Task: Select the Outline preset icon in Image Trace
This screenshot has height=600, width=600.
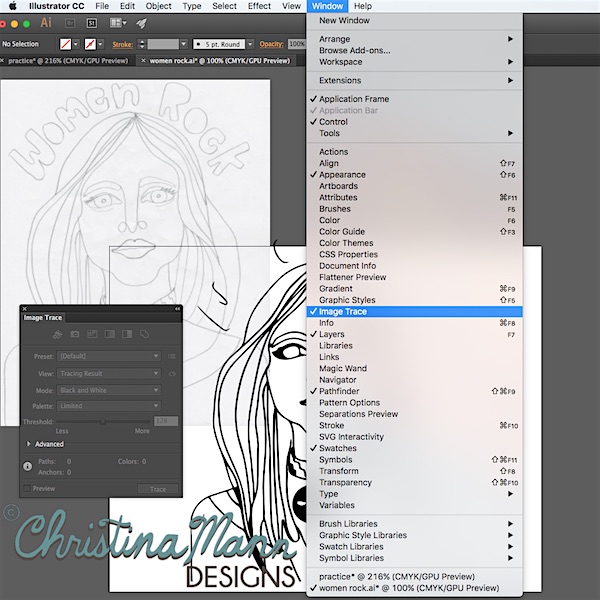Action: point(145,334)
